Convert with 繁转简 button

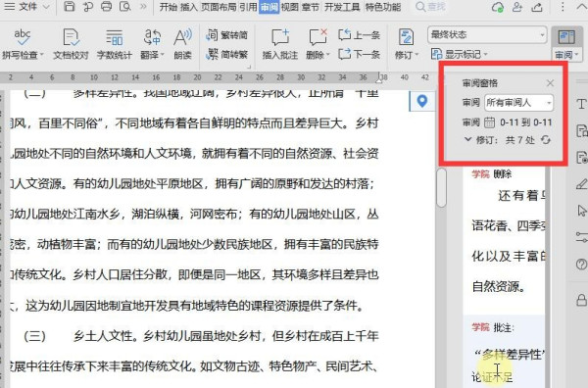(227, 35)
